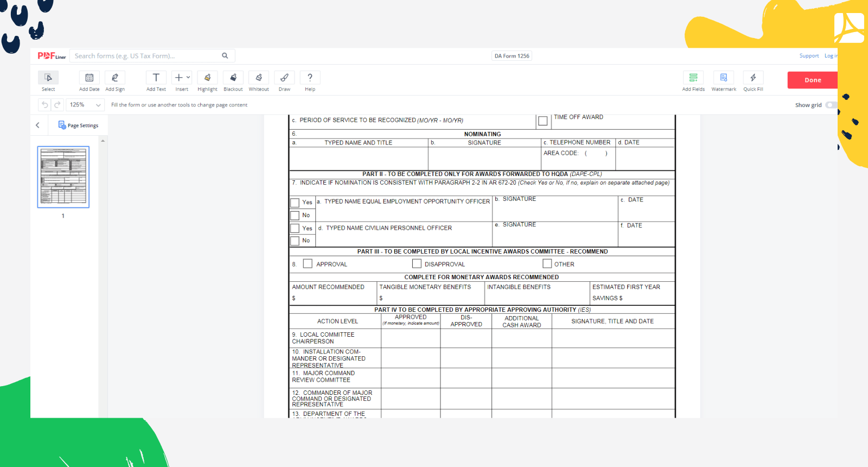Collapse the page thumbnails sidebar
The height and width of the screenshot is (467, 868).
tap(37, 125)
